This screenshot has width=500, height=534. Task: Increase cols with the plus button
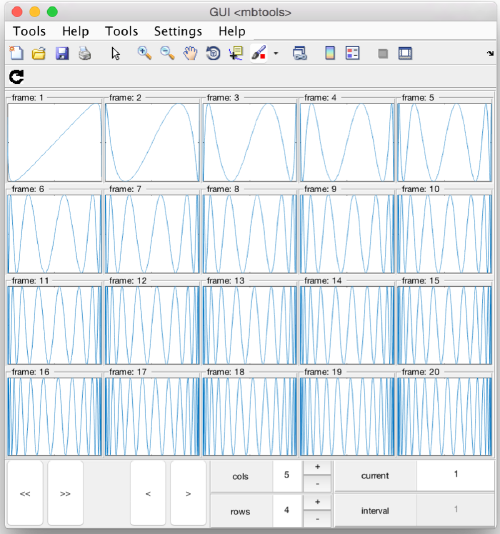(x=317, y=467)
